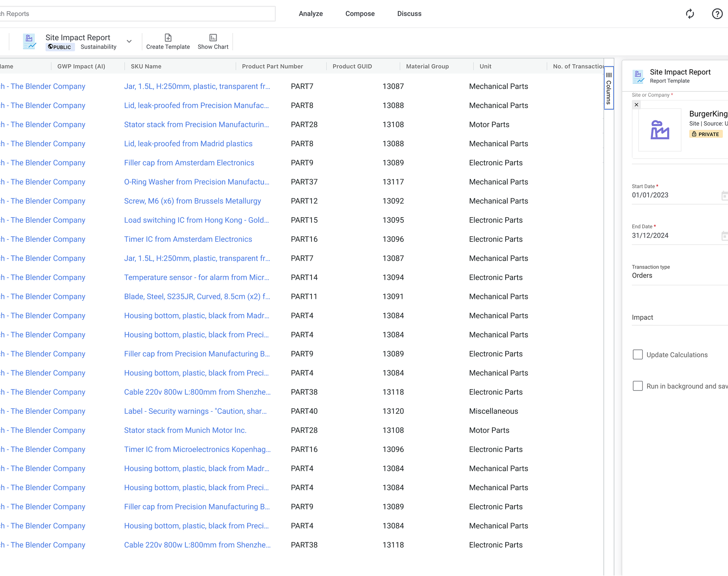Screen dimensions: 728x576
Task: Select the Miscellaneous material group cell
Action: [x=493, y=411]
